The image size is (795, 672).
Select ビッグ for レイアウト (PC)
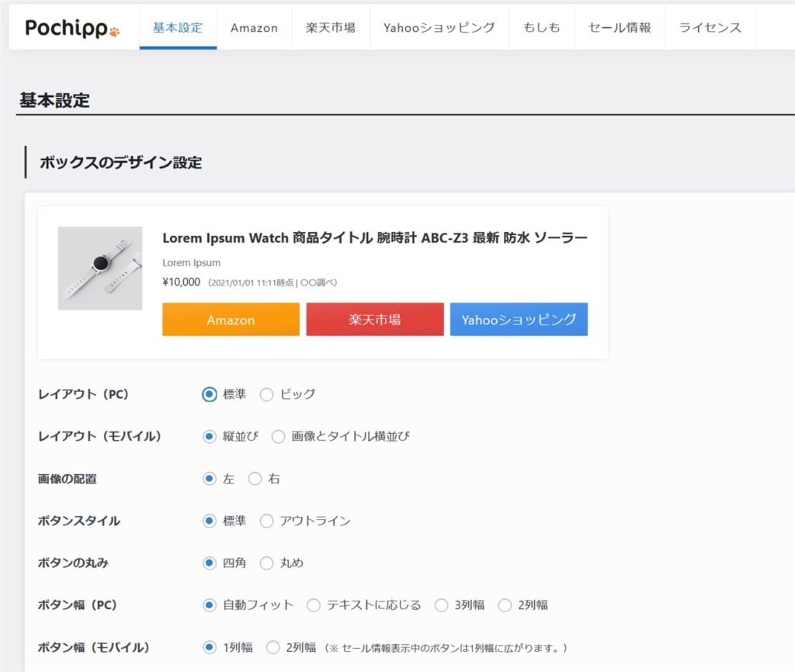pyautogui.click(x=267, y=394)
